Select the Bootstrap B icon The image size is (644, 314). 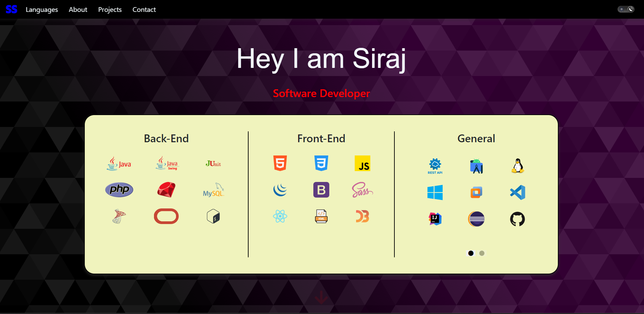(x=321, y=190)
